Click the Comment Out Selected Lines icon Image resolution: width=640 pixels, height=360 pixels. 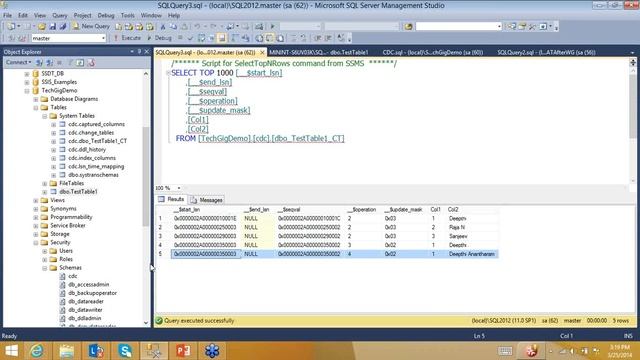point(293,38)
